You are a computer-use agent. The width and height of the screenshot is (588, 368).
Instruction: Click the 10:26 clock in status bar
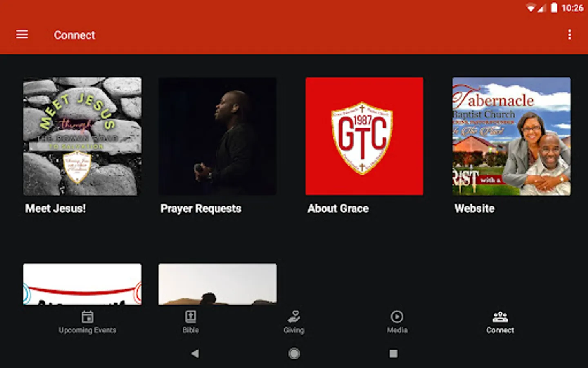(x=572, y=8)
